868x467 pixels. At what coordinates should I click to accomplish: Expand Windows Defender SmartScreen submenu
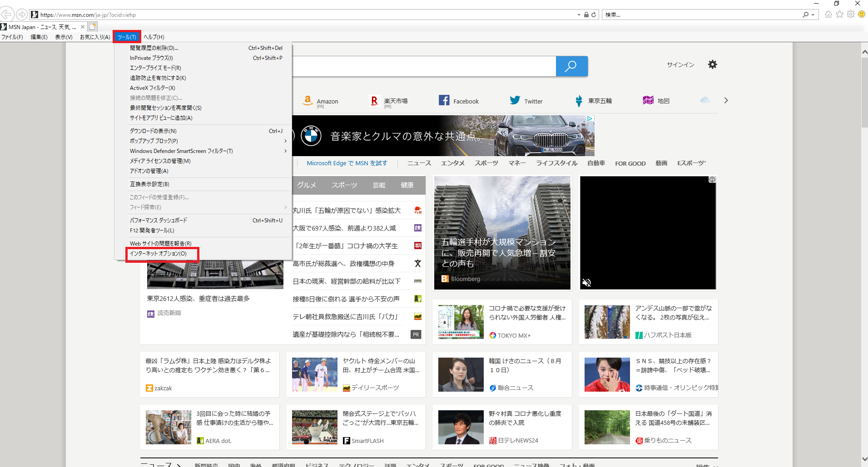tap(285, 151)
